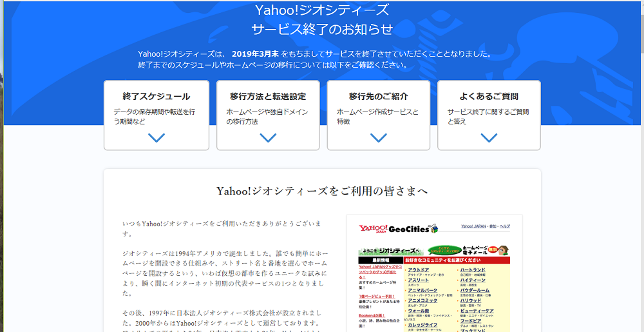Click the サービス終了のお知らせ banner title
Image resolution: width=644 pixels, height=332 pixels.
pos(321,30)
